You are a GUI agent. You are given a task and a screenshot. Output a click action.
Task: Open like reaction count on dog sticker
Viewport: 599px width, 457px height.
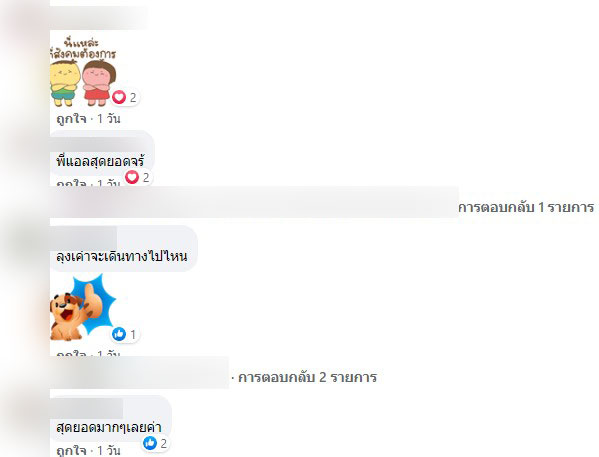click(x=125, y=334)
